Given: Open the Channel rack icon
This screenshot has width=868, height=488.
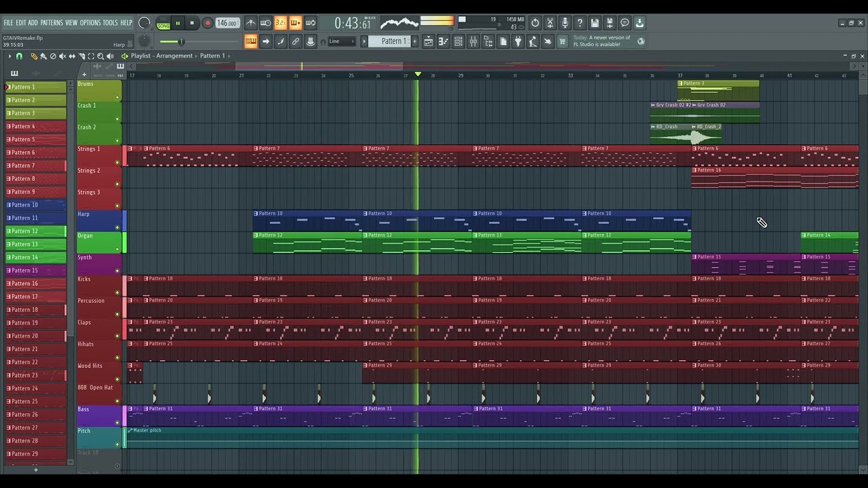Looking at the screenshot, I should 458,41.
